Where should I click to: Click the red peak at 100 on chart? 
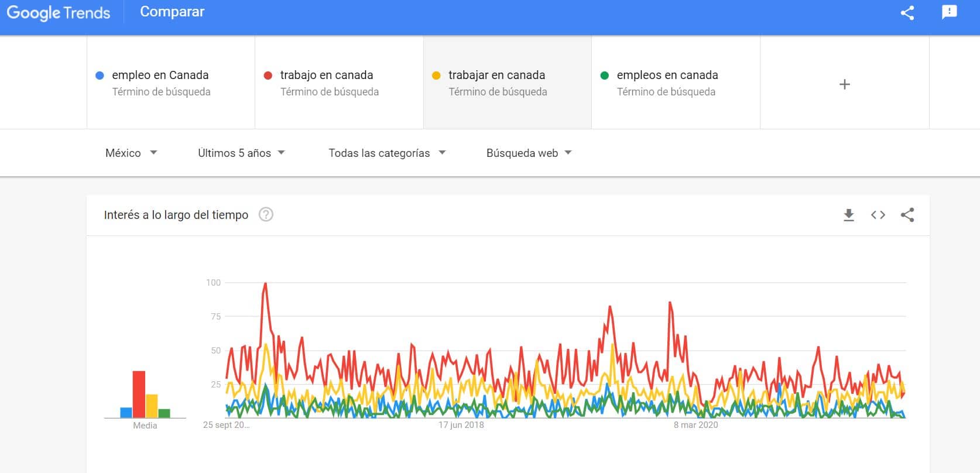point(265,285)
